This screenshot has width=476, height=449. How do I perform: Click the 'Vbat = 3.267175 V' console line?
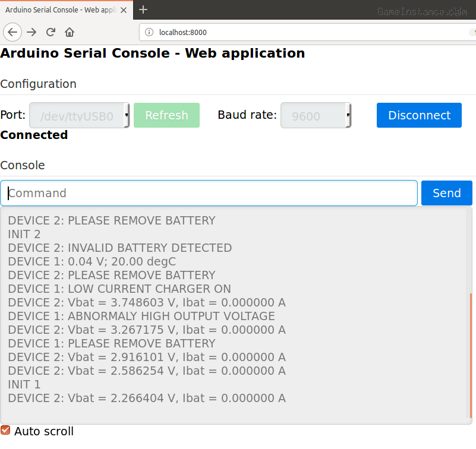click(147, 330)
